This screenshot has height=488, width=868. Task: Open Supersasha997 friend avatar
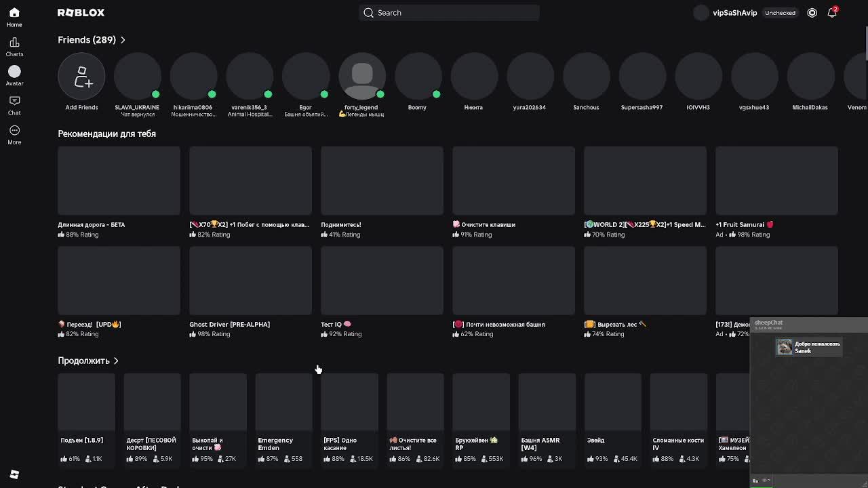pos(642,77)
